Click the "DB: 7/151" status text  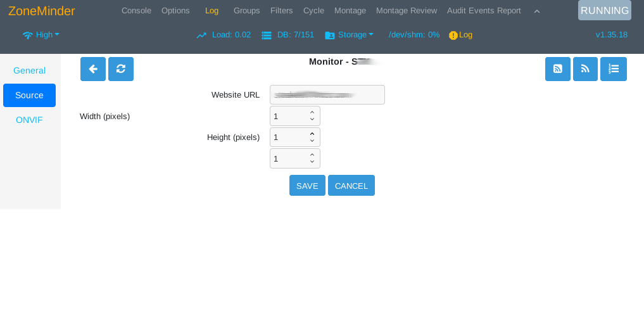pyautogui.click(x=296, y=35)
